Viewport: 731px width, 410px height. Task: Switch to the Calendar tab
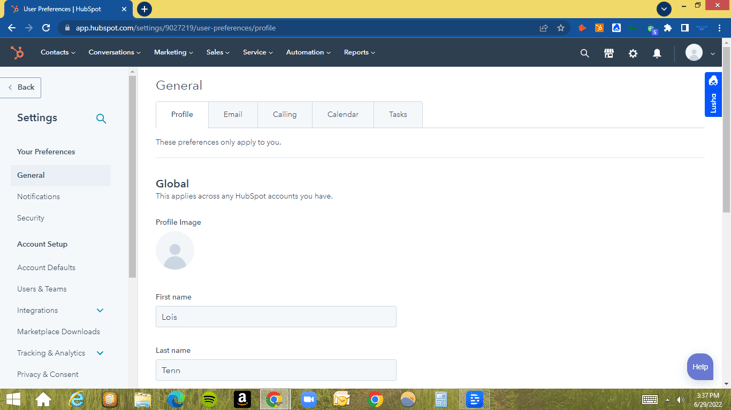pos(342,115)
